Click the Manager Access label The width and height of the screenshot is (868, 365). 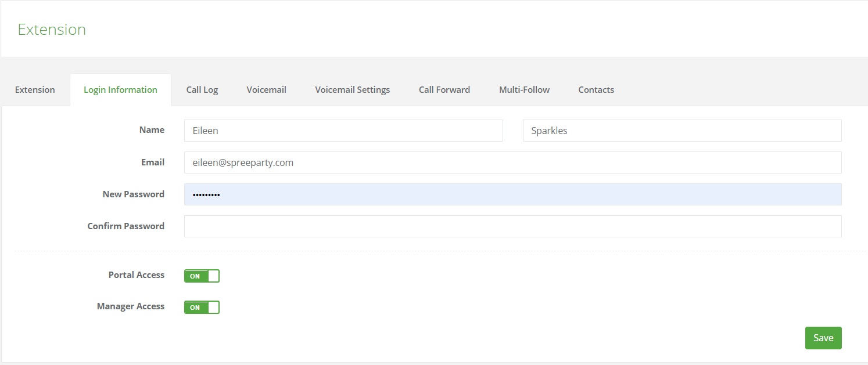tap(131, 306)
